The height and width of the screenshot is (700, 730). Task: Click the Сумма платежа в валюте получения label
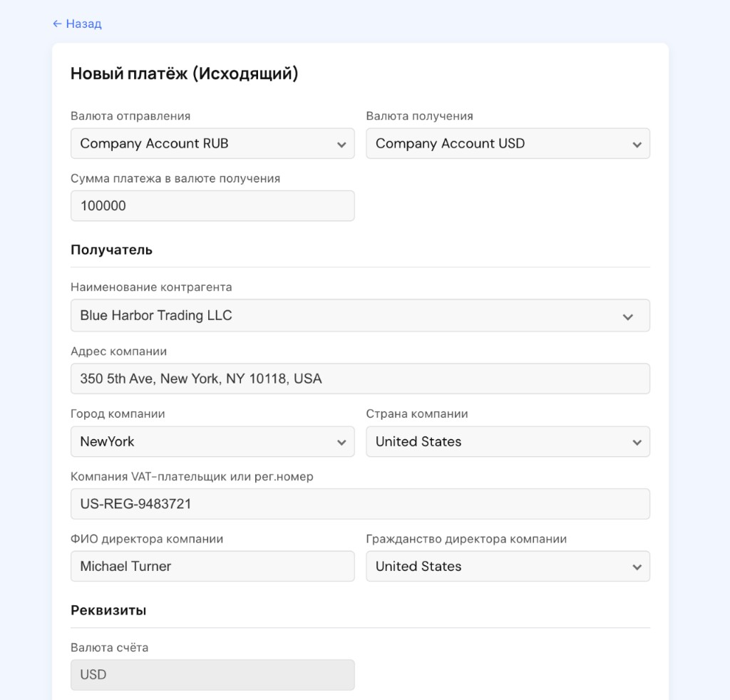175,178
